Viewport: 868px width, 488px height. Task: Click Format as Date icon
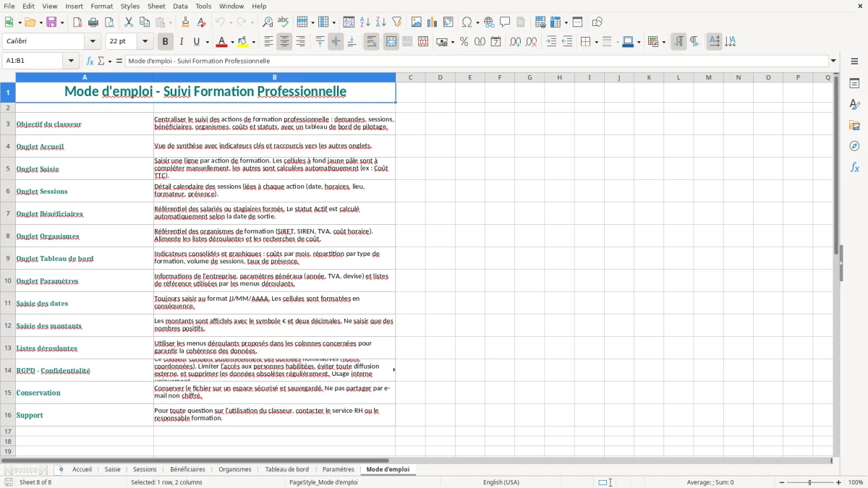[496, 42]
